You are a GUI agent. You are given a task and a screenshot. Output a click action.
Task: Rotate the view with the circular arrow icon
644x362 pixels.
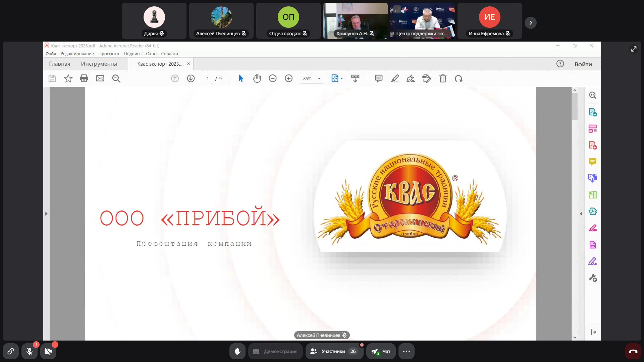coord(459,78)
